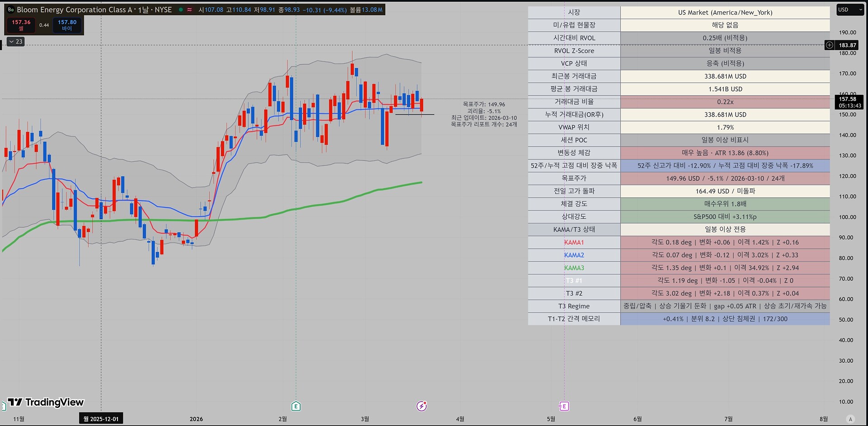The image size is (868, 426).
Task: Click the 0.44 spread value
Action: tap(44, 25)
